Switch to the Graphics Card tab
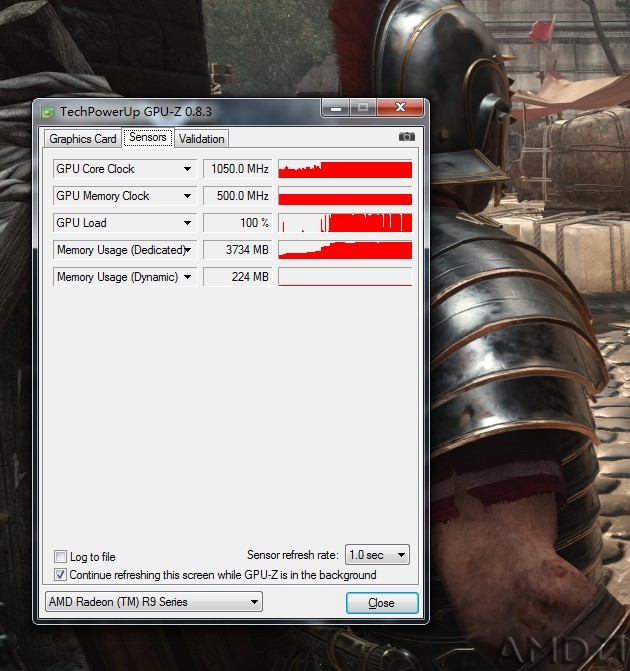The height and width of the screenshot is (671, 630). pos(83,139)
